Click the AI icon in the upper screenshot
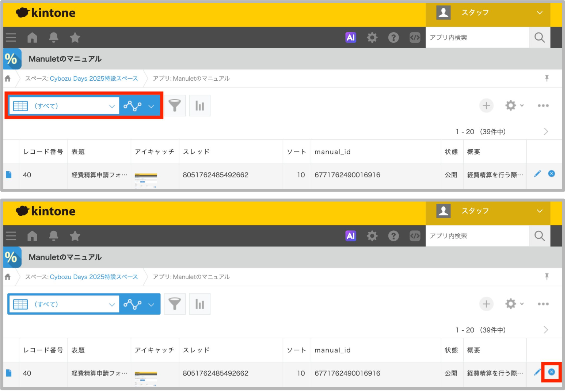 [350, 38]
